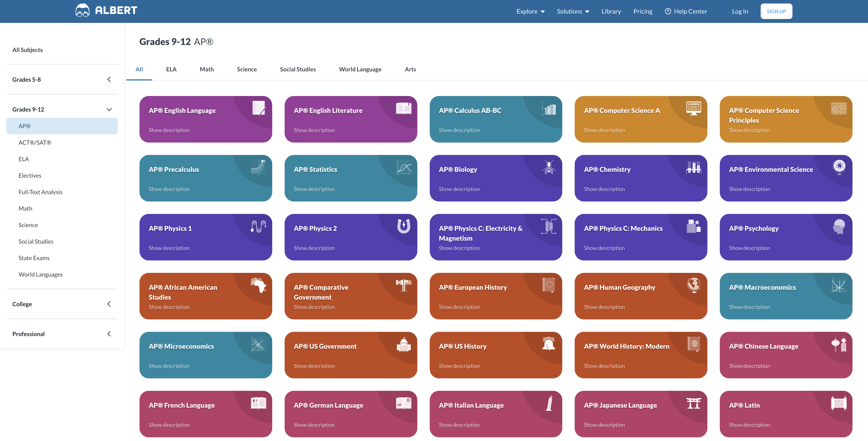The height and width of the screenshot is (441, 868).
Task: Select ACT®/SAT® in the sidebar
Action: click(35, 143)
